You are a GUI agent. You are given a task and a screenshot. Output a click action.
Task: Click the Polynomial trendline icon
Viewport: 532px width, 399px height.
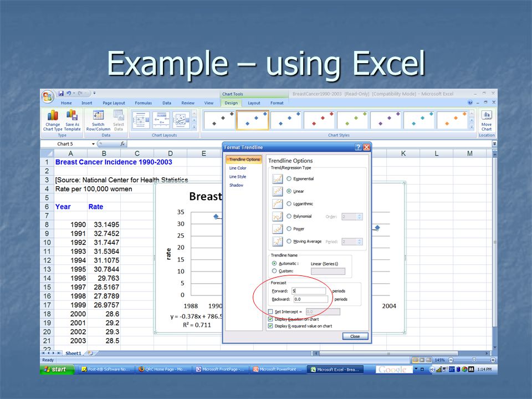point(278,217)
